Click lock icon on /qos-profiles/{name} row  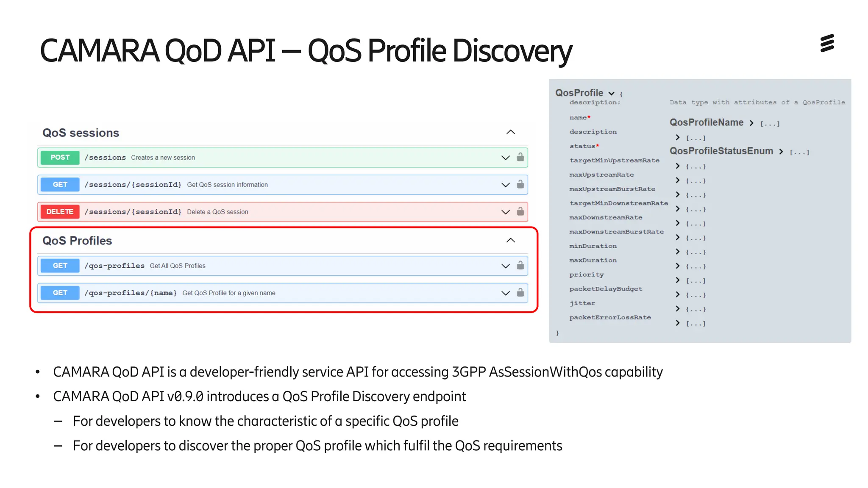click(x=520, y=293)
